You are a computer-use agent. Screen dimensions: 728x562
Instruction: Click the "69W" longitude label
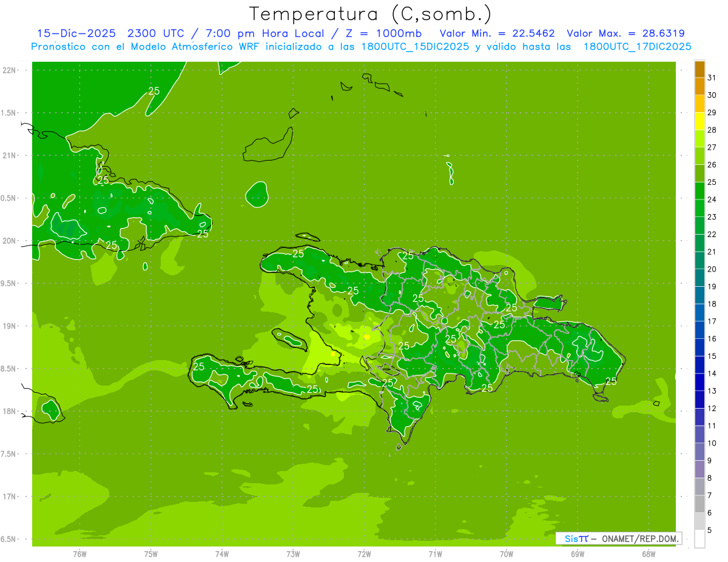[x=578, y=554]
